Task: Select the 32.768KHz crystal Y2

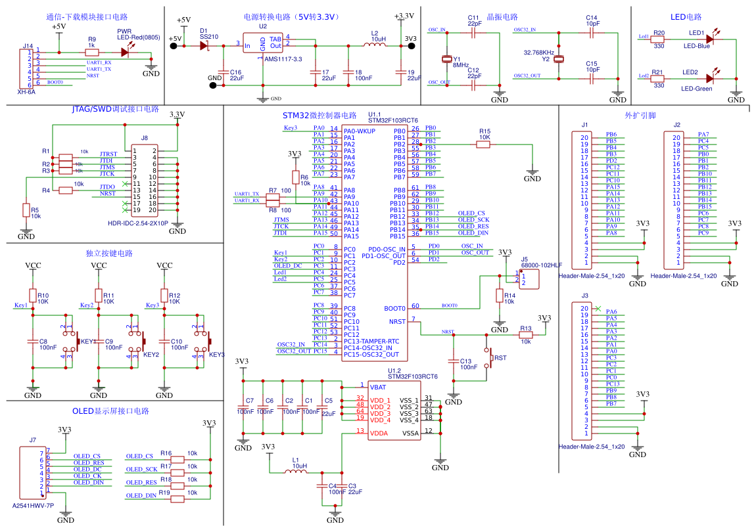Action: click(559, 59)
